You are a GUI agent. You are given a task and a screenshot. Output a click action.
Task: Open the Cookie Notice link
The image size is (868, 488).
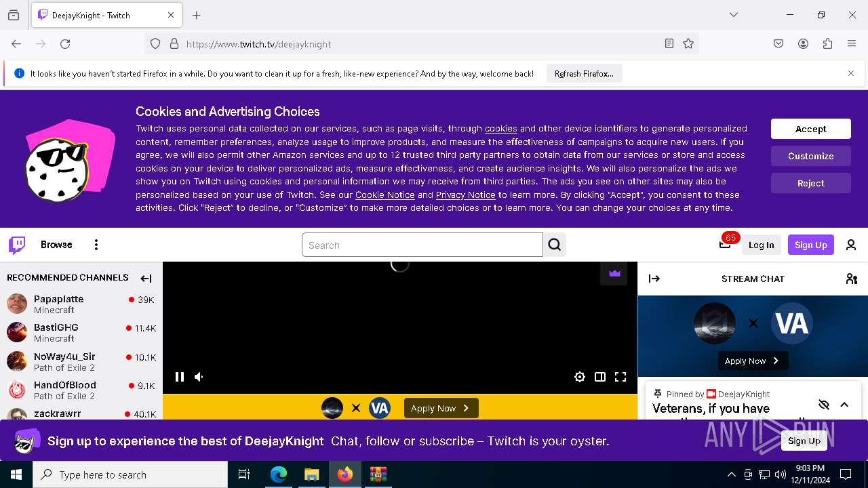385,195
